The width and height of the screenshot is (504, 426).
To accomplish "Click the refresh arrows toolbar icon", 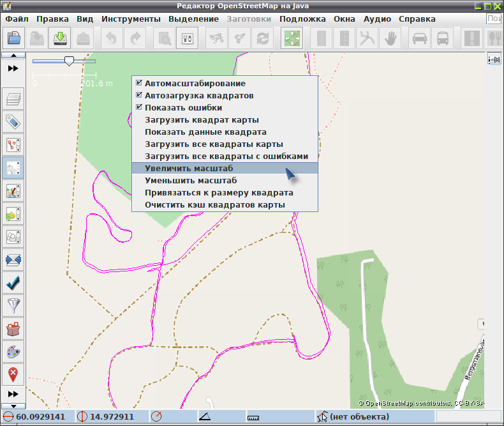I will click(x=263, y=38).
